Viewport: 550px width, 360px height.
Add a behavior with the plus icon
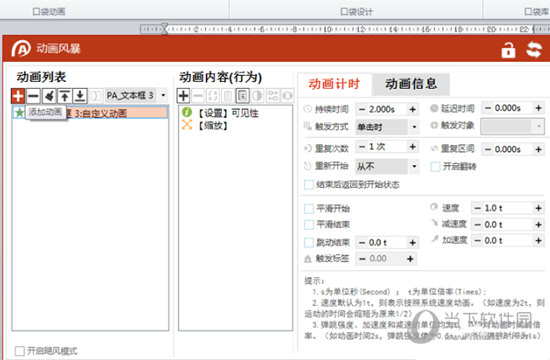pyautogui.click(x=183, y=95)
